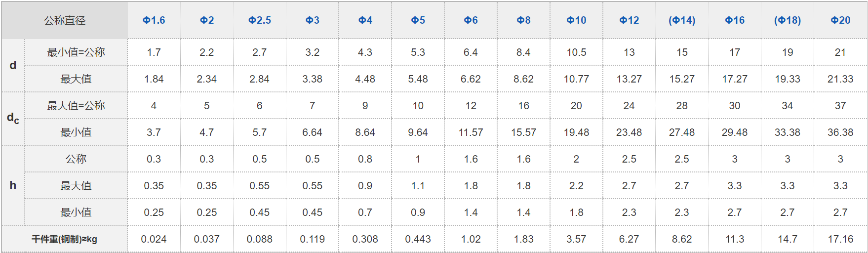Select the (Φ18) diameter link
Screen dimensions: 868x253
788,20
